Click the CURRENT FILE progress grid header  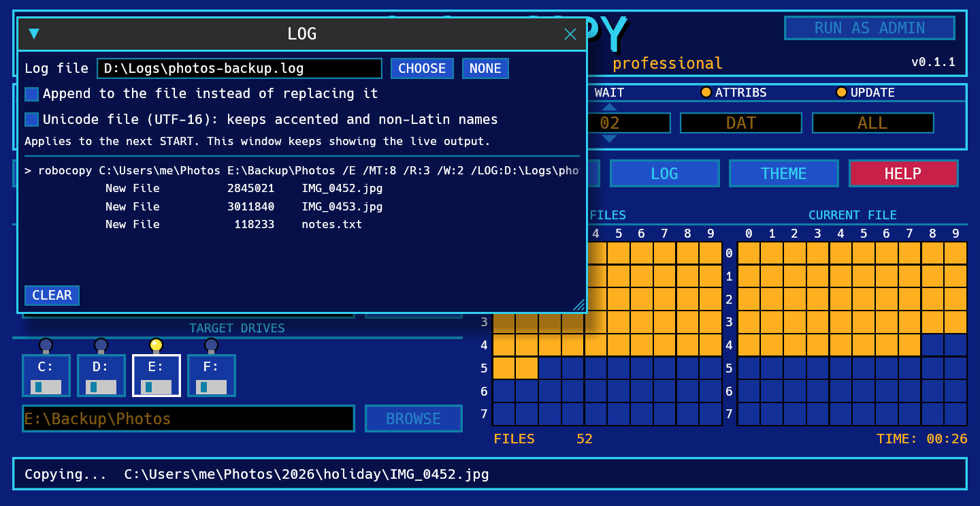pos(852,215)
